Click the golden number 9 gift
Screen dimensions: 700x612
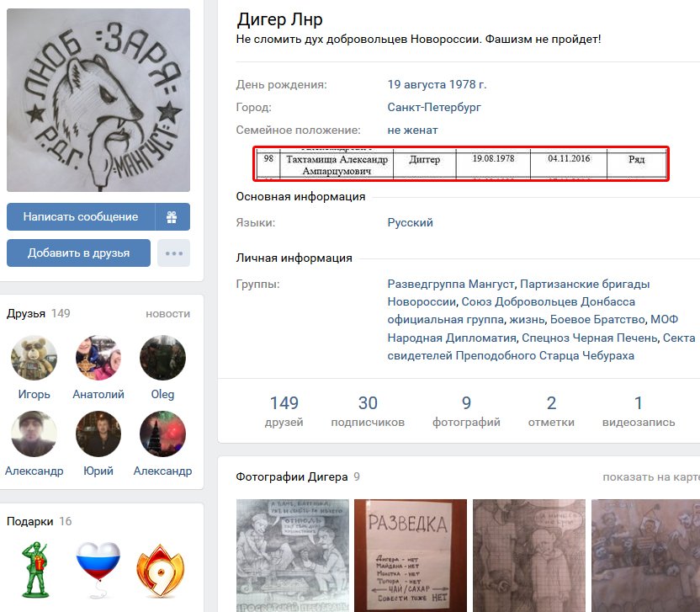[x=161, y=571]
